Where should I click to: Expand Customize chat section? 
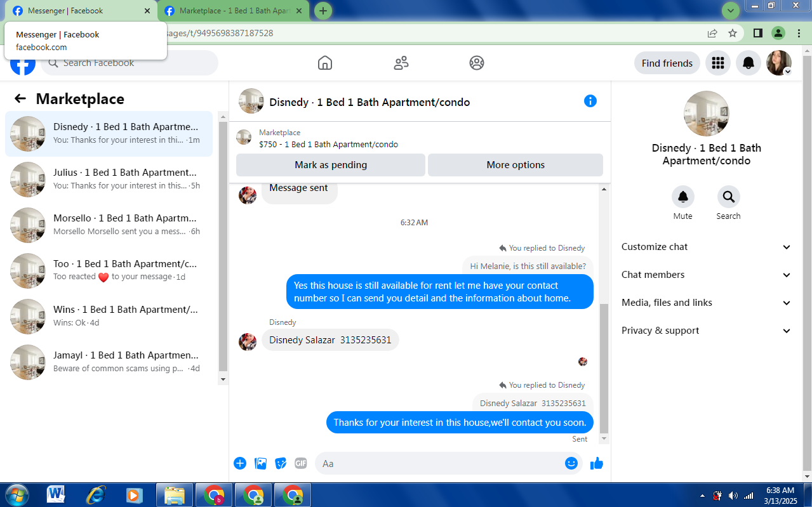707,247
